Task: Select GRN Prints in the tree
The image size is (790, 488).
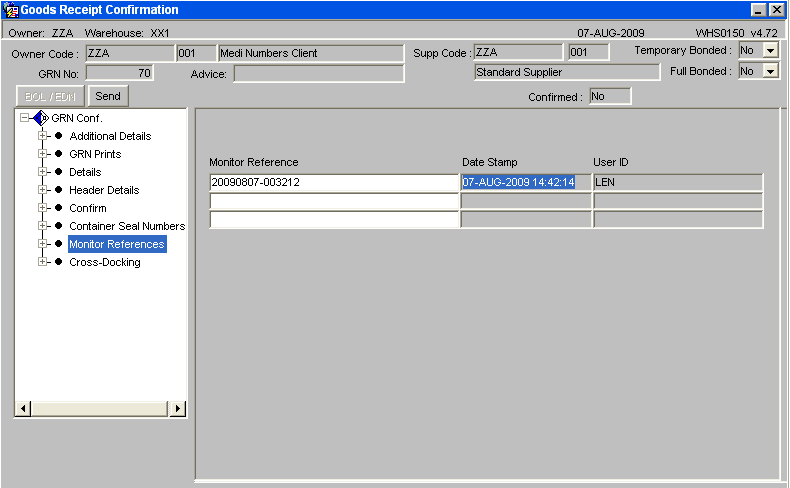Action: coord(95,154)
